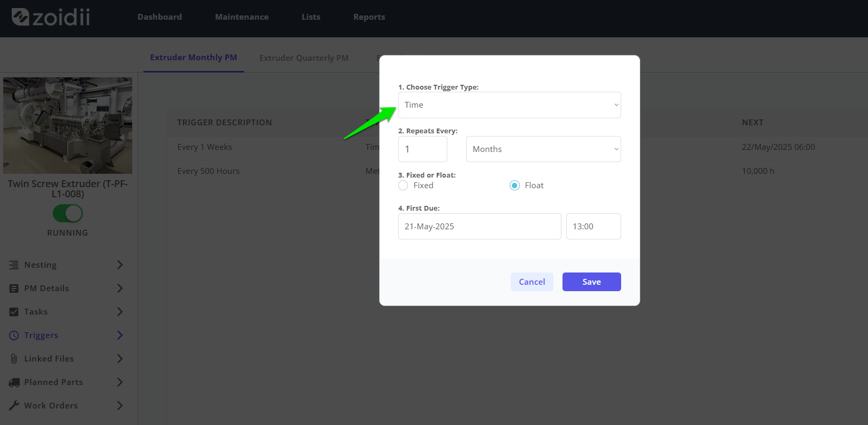
Task: Switch to Extruder Quarterly PM tab
Action: [304, 58]
